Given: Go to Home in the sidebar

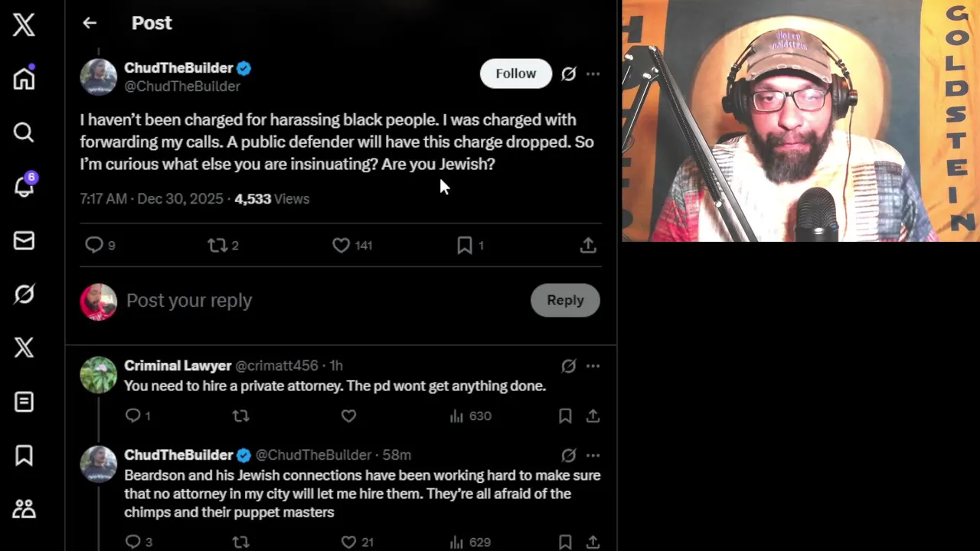Looking at the screenshot, I should point(24,78).
